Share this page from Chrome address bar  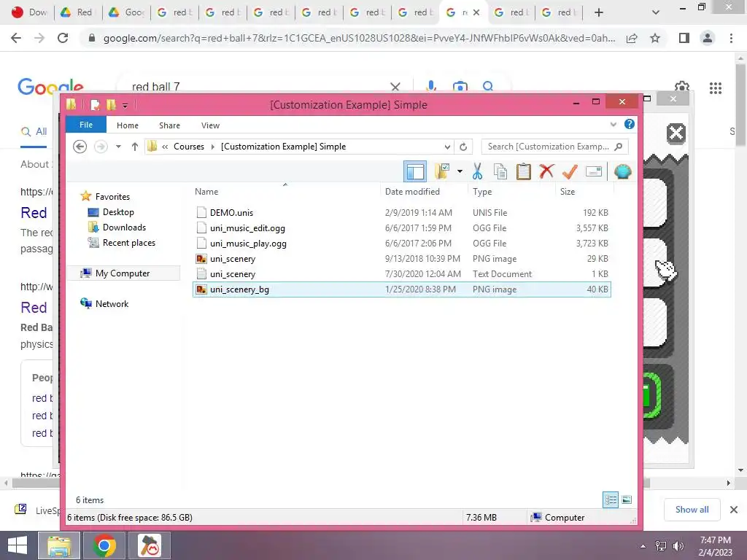(x=632, y=38)
